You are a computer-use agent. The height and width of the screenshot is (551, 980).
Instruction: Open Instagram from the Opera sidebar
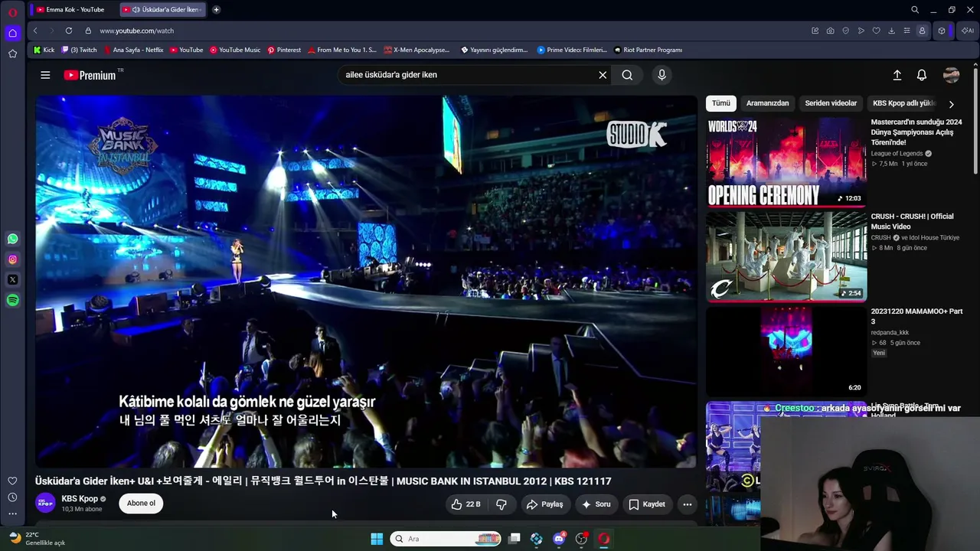point(12,259)
